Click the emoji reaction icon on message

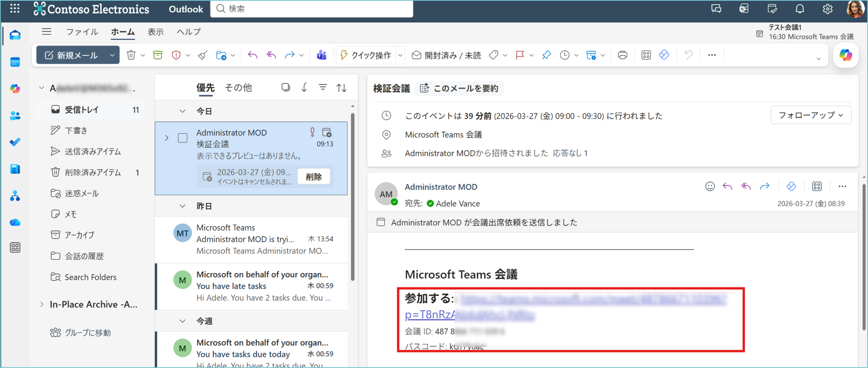coord(710,186)
